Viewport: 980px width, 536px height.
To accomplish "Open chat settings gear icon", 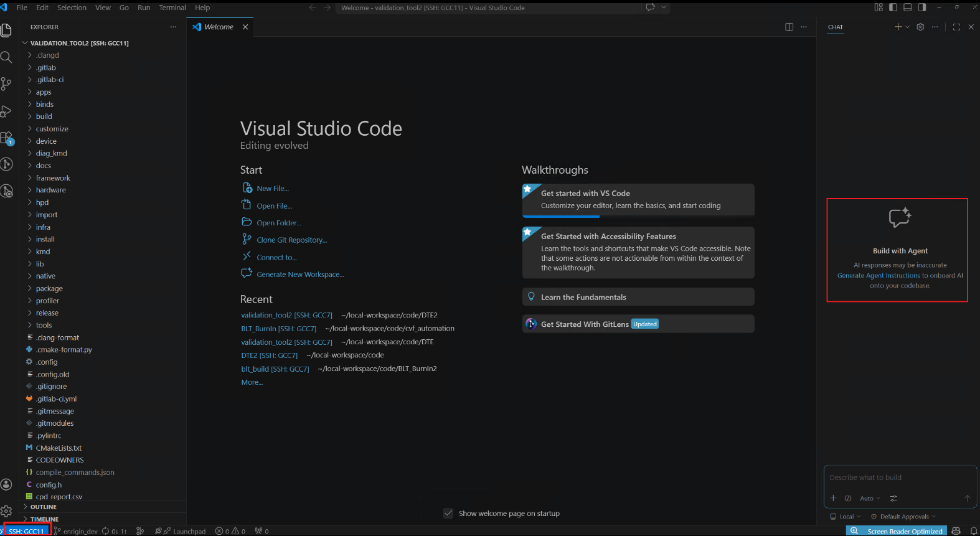I will 920,27.
